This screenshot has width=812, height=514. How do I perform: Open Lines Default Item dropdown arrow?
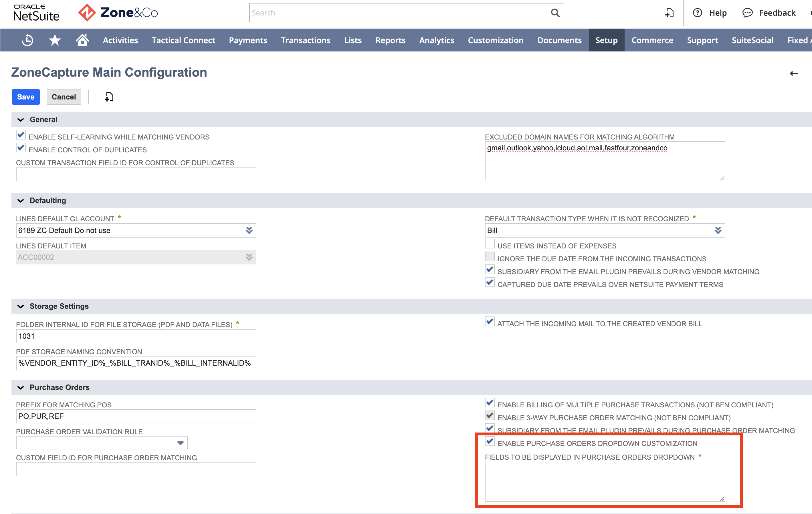tap(249, 257)
